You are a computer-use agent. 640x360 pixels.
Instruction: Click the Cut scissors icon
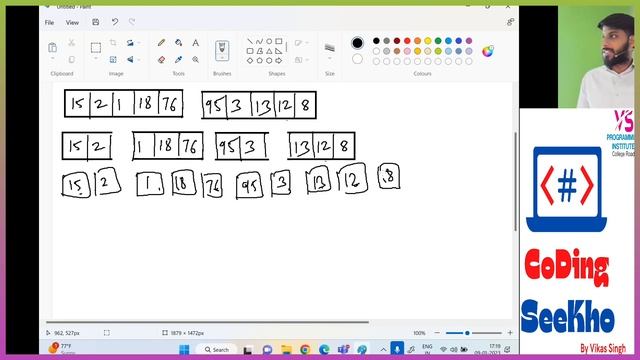(x=71, y=42)
